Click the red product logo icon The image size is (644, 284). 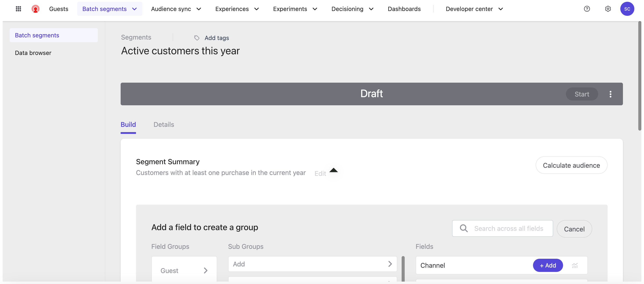(x=35, y=9)
